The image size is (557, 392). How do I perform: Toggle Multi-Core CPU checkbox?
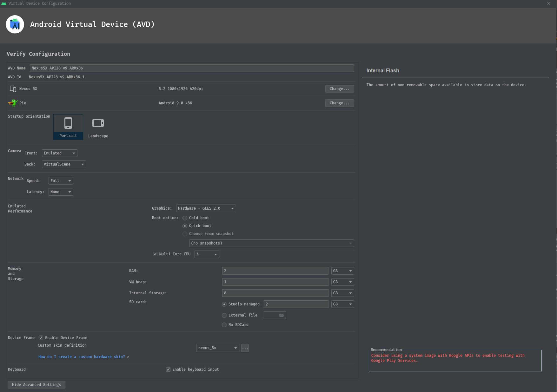click(155, 254)
